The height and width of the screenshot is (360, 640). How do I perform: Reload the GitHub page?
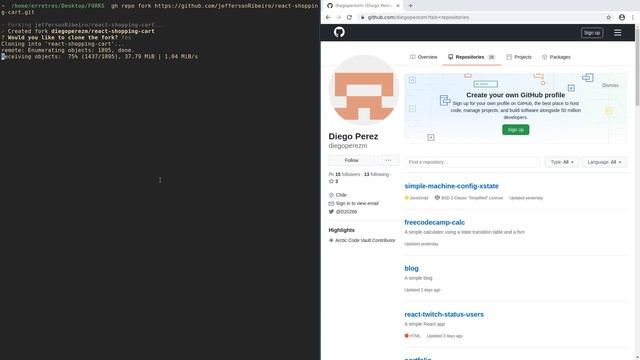(x=349, y=18)
